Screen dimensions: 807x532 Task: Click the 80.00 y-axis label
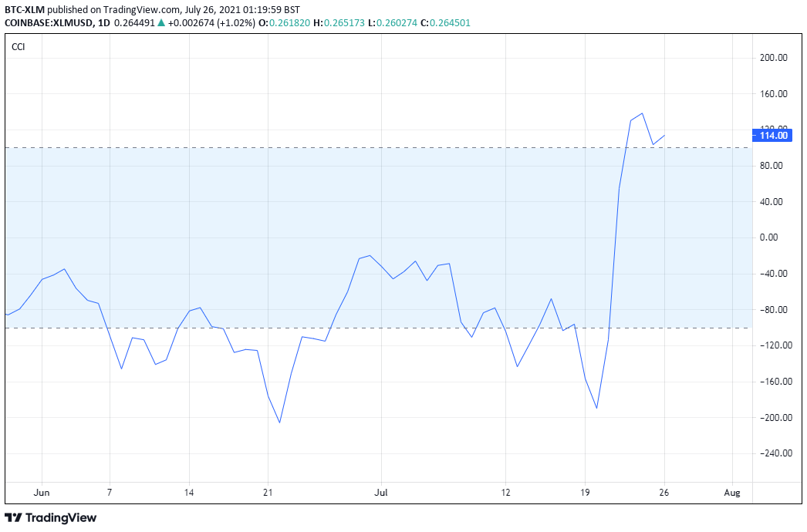(772, 166)
